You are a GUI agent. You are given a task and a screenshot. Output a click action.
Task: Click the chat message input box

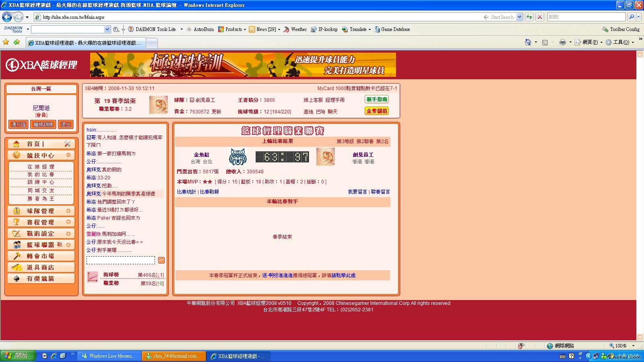[x=120, y=260]
